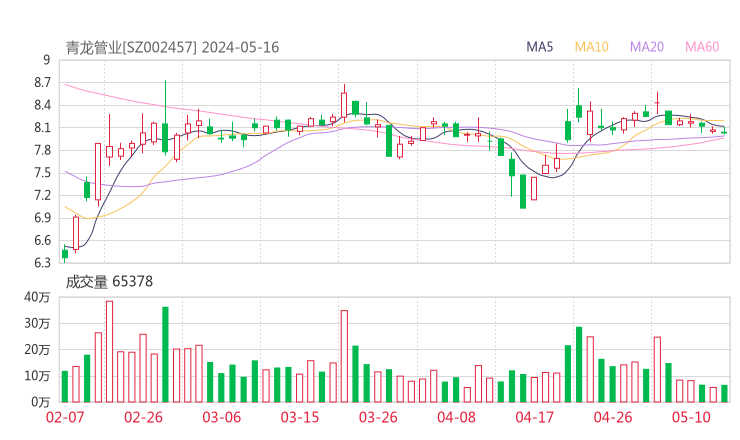
Task: Click the tall green volume bar near 36万
Action: point(165,355)
